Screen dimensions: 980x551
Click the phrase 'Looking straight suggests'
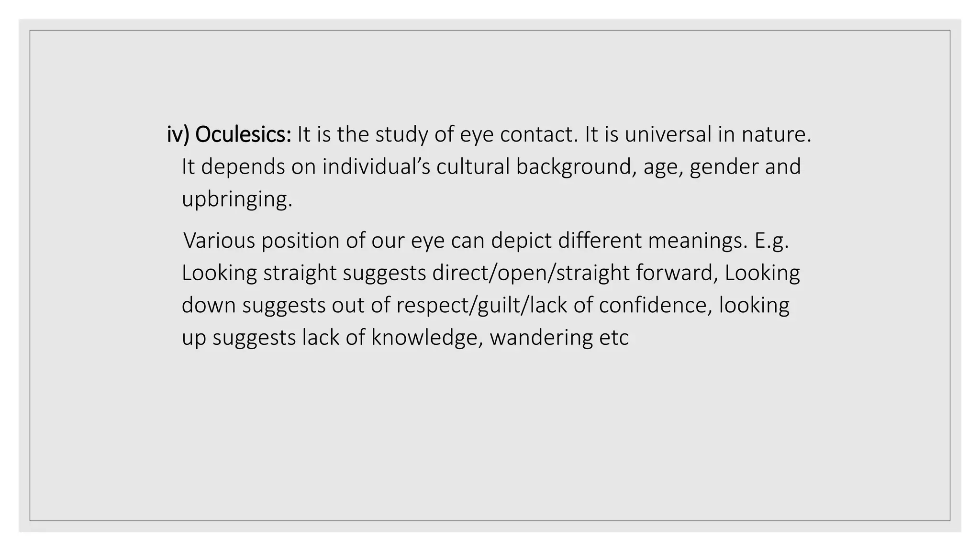[304, 273]
